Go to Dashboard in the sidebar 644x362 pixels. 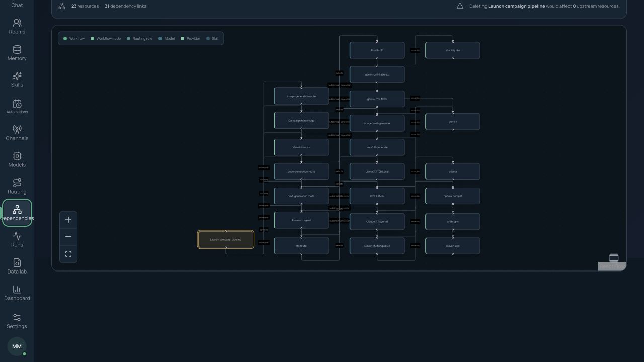pos(17,293)
